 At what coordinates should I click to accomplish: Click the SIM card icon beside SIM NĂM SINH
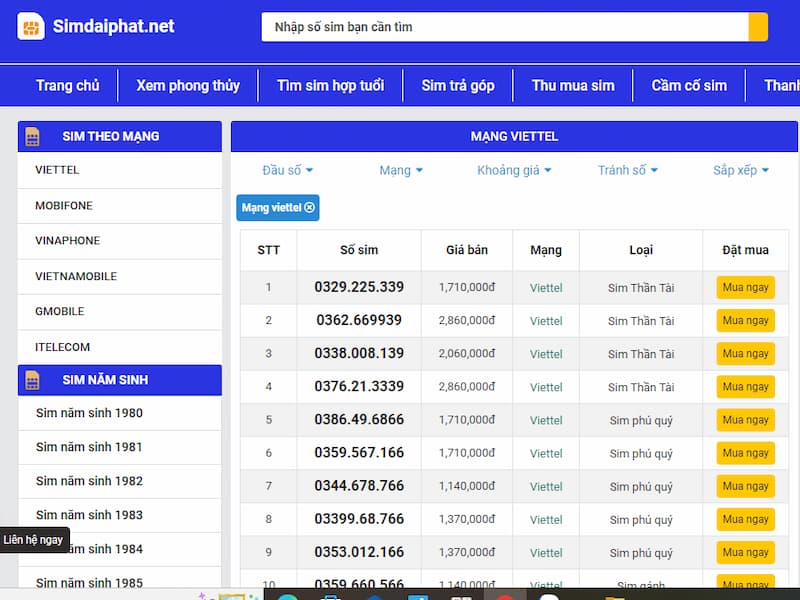32,380
